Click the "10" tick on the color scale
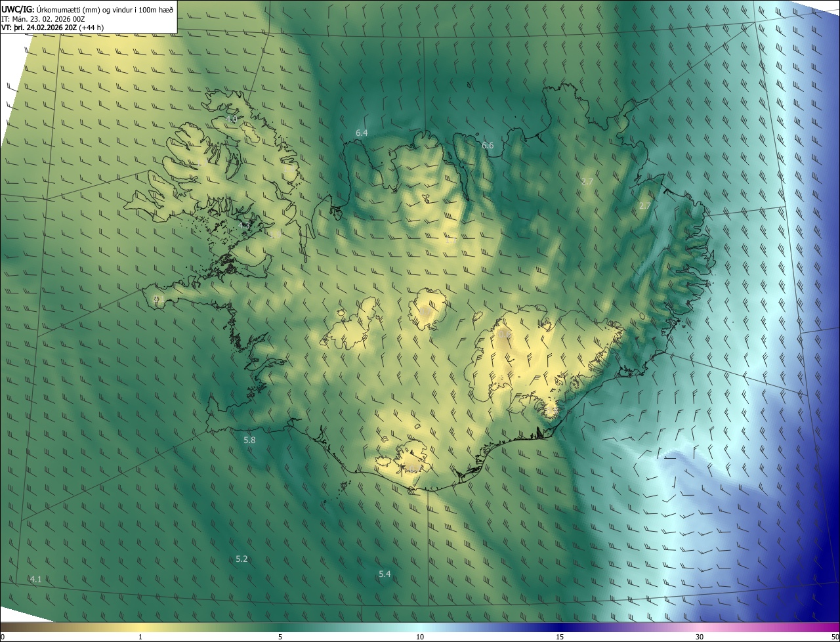 coord(420,637)
